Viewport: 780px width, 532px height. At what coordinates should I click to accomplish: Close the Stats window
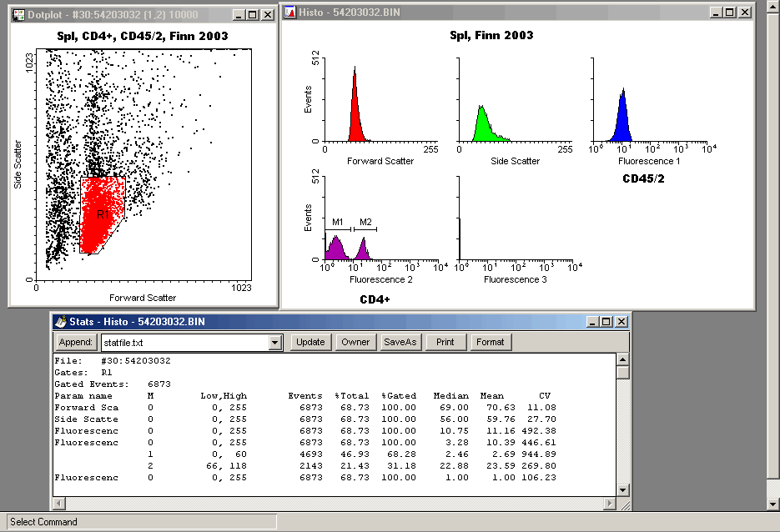621,322
